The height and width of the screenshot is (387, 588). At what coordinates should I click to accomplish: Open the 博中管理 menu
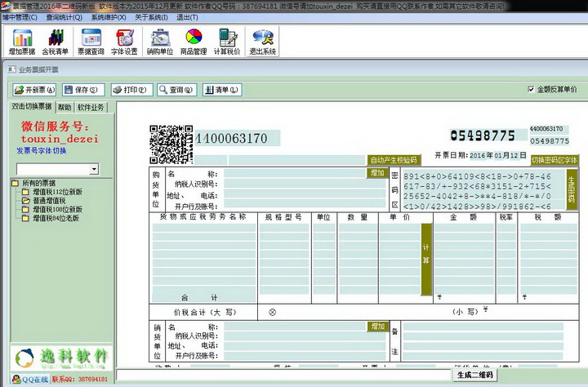pyautogui.click(x=20, y=17)
